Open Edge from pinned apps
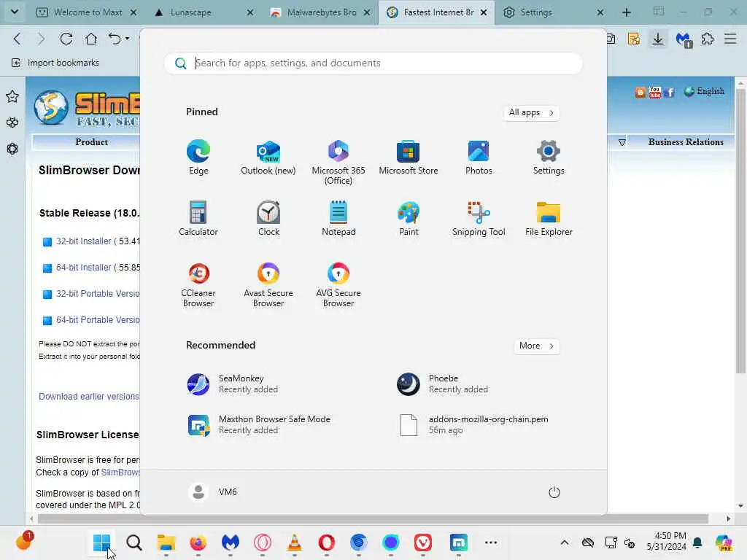 198,157
